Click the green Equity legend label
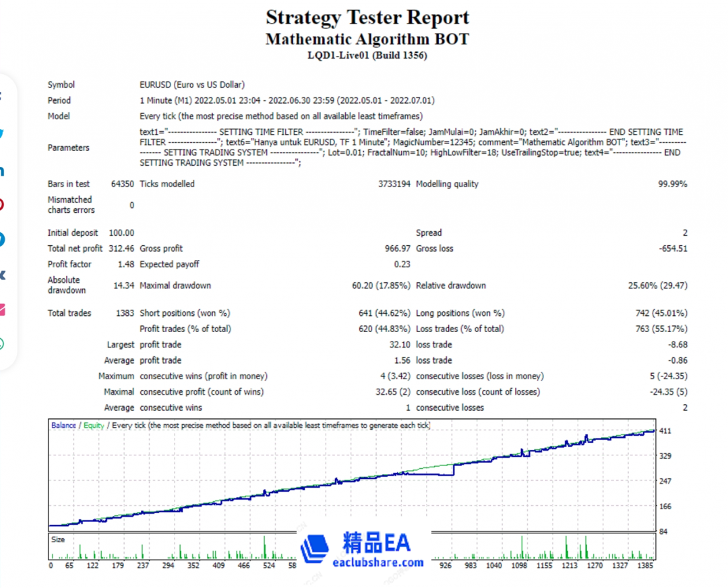Image resolution: width=728 pixels, height=588 pixels. click(94, 426)
